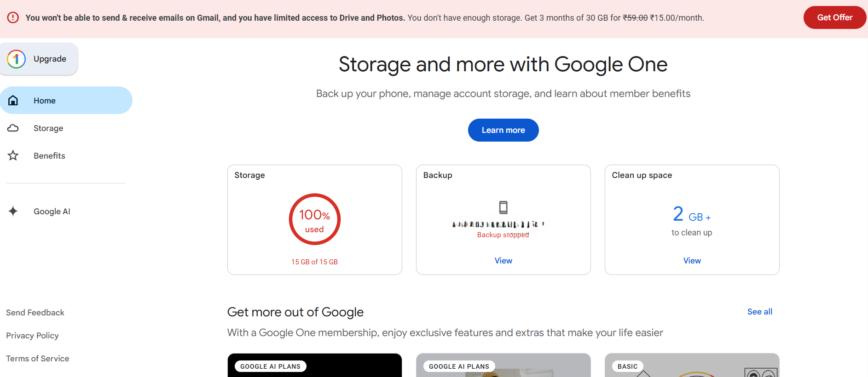Click the phone icon in the Backup card

click(503, 207)
